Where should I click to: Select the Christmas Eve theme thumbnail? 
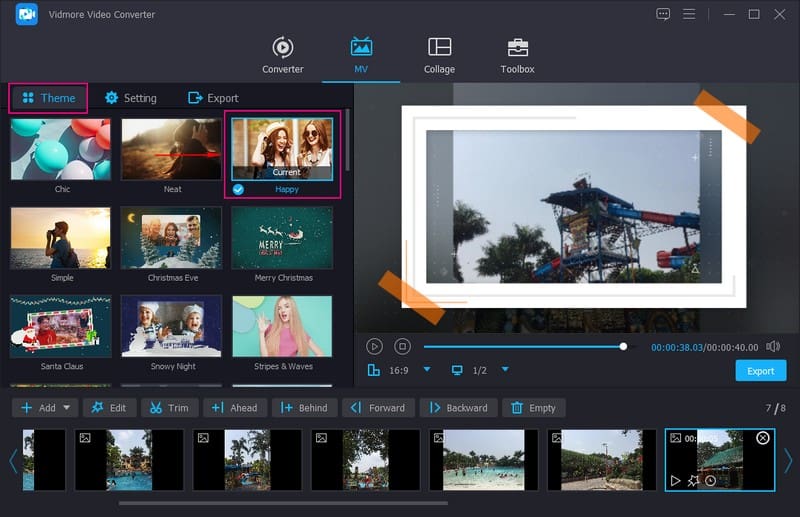point(171,238)
